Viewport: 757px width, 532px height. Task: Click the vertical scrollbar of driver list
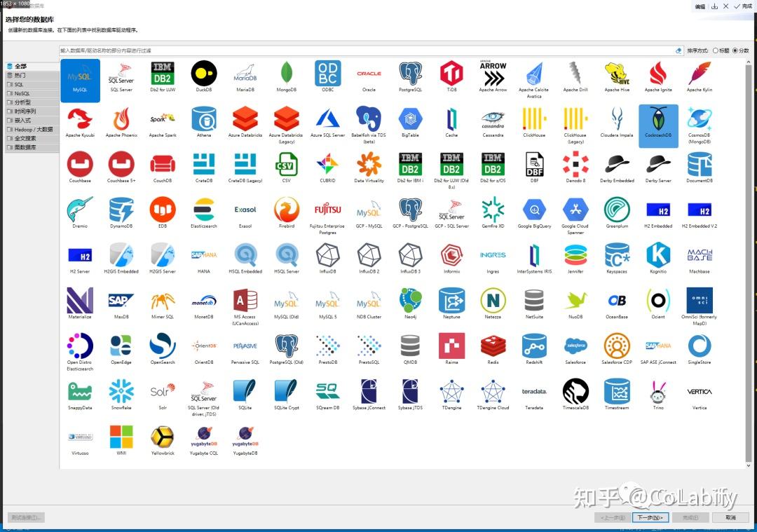(x=749, y=263)
